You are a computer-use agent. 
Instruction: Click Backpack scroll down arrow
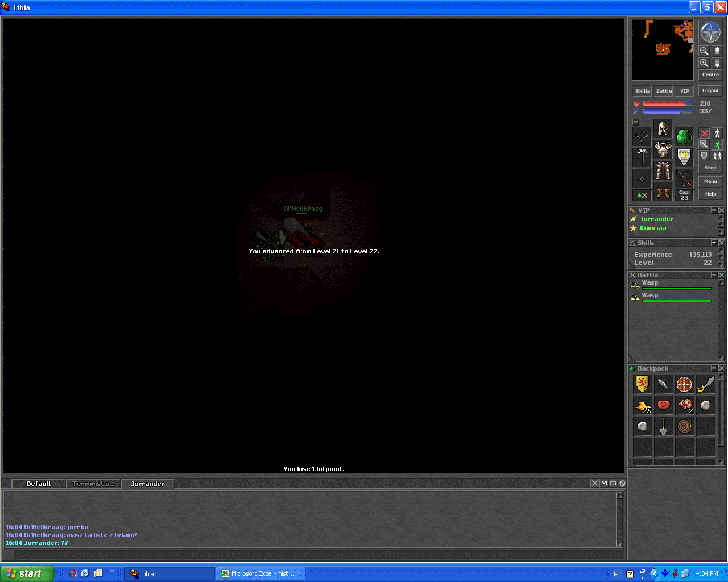coord(721,462)
